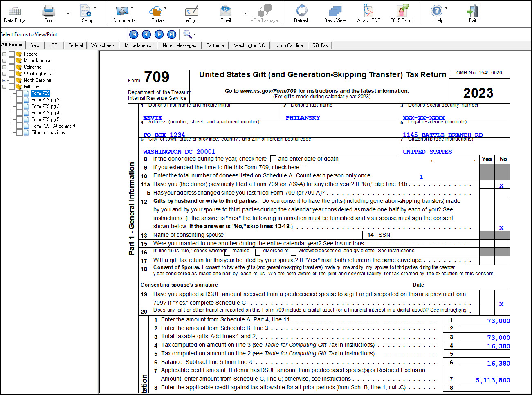Screen dimensions: 532x395
Task: Check the Form 709 checkbox in tree
Action: pos(20,93)
